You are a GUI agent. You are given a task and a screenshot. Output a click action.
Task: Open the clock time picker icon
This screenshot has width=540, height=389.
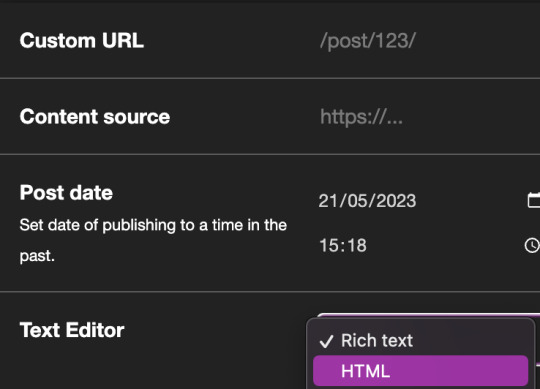pos(532,245)
